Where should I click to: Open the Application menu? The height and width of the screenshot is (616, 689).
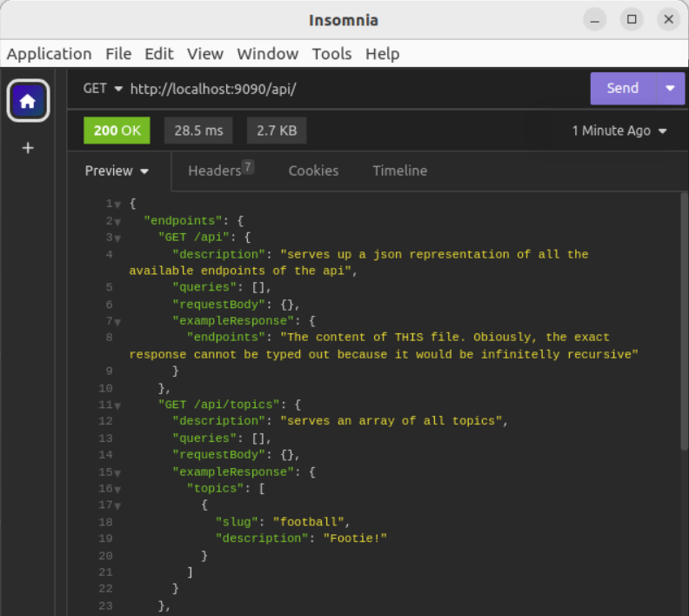coord(50,54)
